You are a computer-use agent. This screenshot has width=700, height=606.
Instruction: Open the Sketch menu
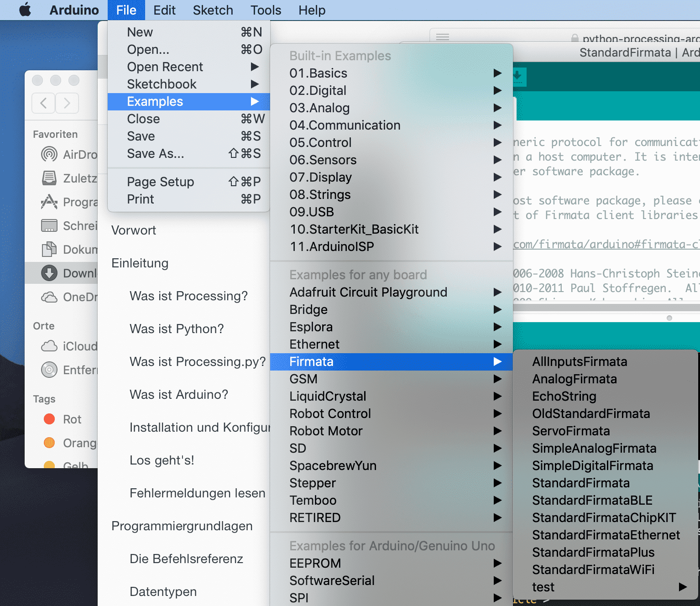(x=213, y=10)
